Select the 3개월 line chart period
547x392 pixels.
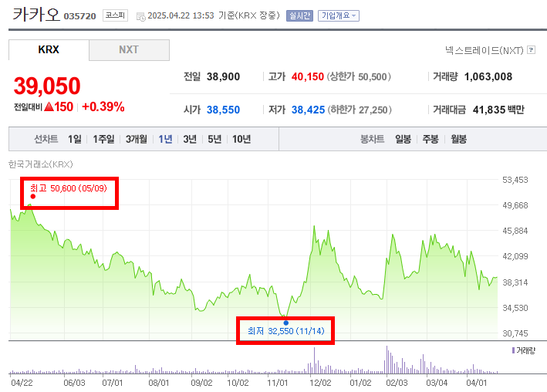coord(137,139)
